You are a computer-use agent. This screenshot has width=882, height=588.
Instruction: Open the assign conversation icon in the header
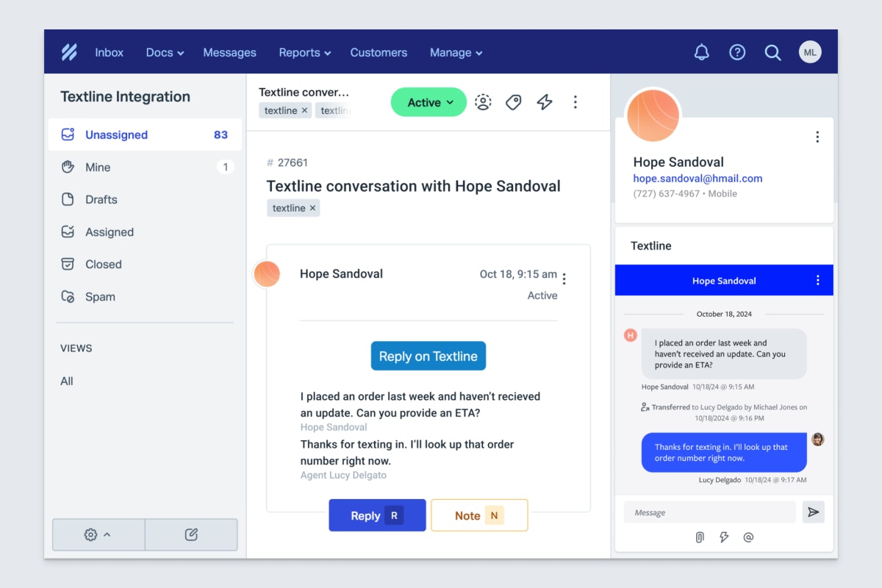[483, 102]
